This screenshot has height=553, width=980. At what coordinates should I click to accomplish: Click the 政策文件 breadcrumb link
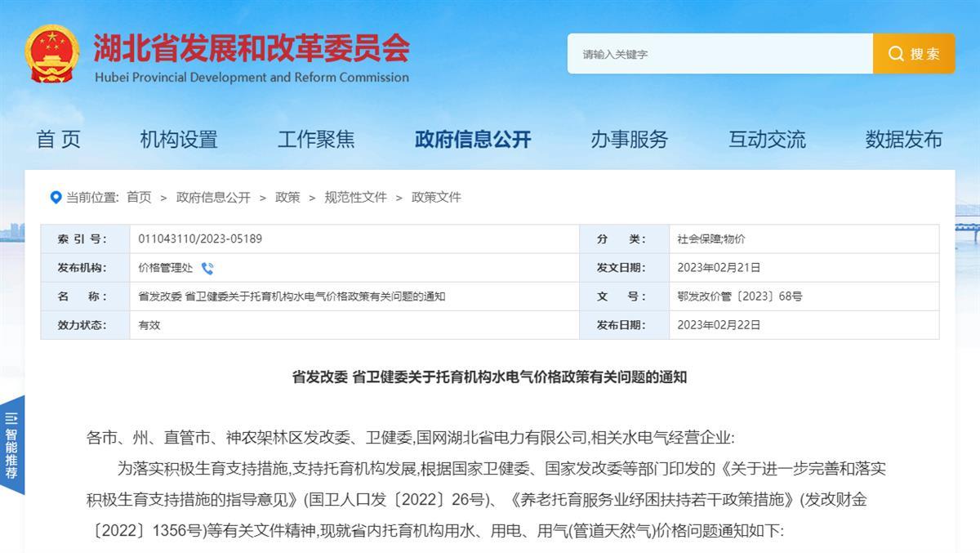[436, 197]
